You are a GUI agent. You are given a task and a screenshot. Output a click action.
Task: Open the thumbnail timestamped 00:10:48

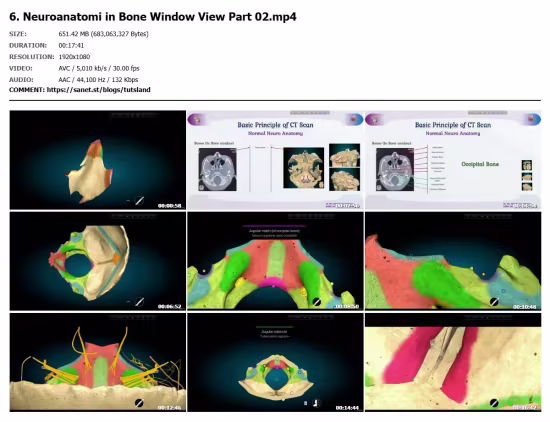pyautogui.click(x=453, y=261)
